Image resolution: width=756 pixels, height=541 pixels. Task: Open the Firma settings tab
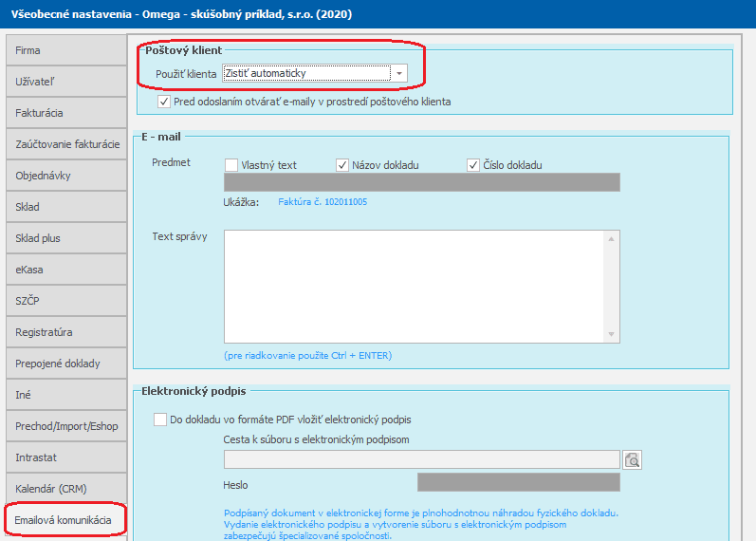pos(65,50)
